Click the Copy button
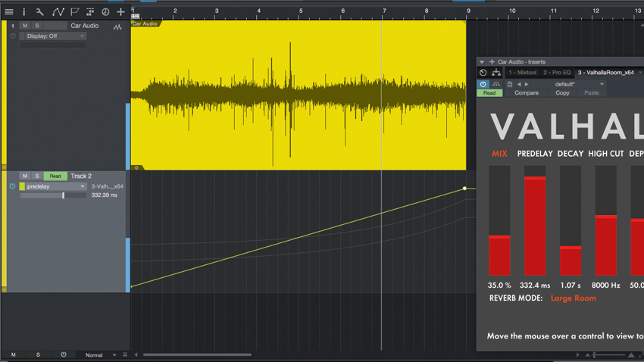 (x=562, y=92)
